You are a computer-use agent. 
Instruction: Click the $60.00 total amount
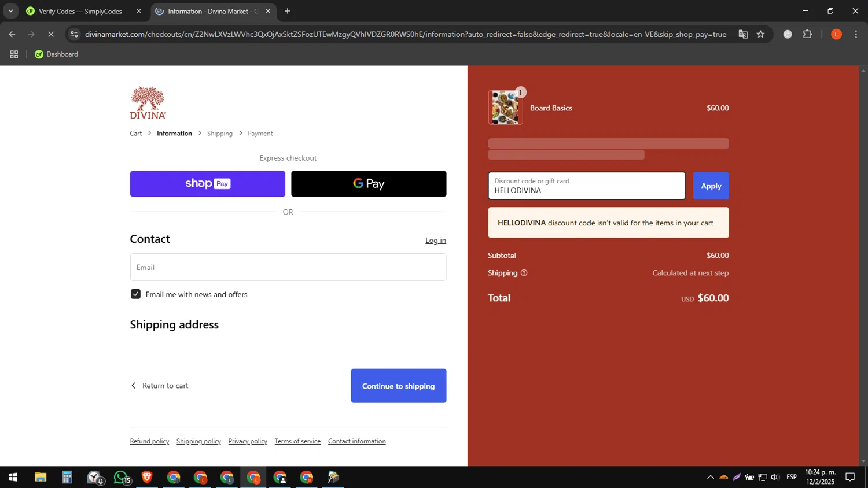pyautogui.click(x=713, y=298)
